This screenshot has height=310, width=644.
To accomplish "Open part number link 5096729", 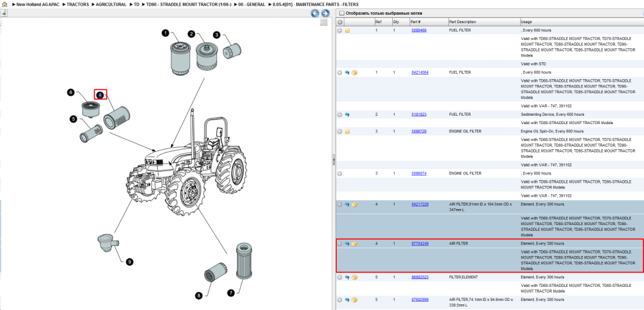I will [419, 131].
